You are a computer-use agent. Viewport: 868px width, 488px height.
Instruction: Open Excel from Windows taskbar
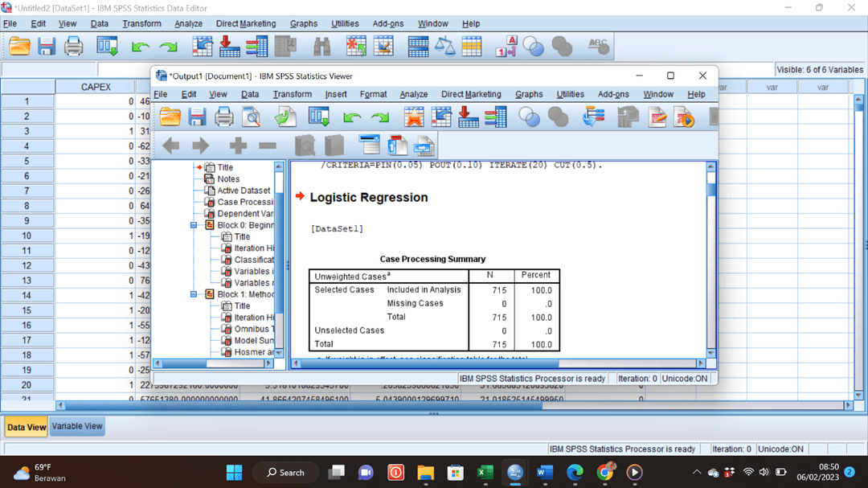[x=485, y=473]
